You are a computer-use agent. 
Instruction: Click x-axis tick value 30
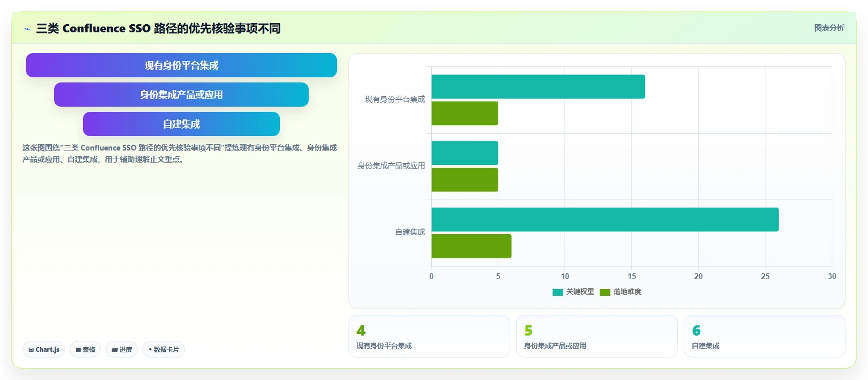click(832, 277)
